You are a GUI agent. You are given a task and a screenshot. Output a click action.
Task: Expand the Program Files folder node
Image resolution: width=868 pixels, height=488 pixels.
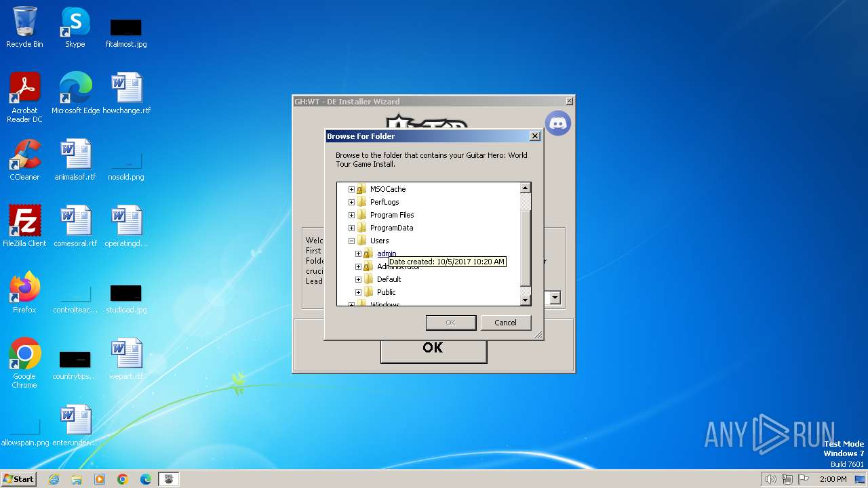click(x=351, y=215)
